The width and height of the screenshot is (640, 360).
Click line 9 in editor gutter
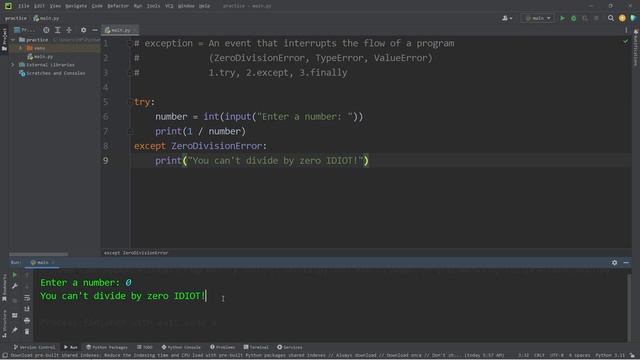pyautogui.click(x=106, y=161)
